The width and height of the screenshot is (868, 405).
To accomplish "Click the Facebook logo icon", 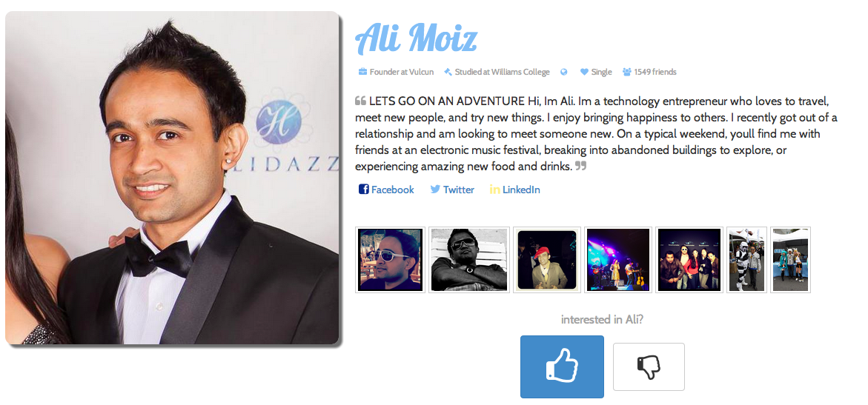I will tap(364, 190).
